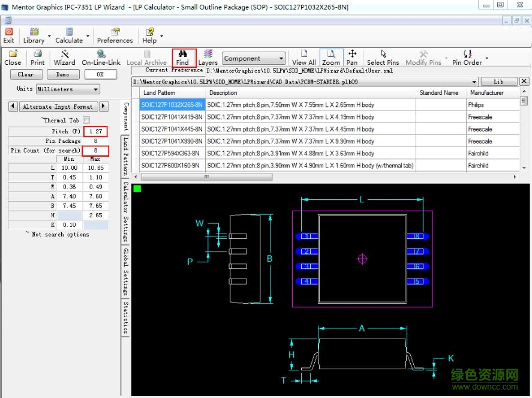Switch to the Land Pattern vertical tab
The height and width of the screenshot is (398, 532).
[x=126, y=155]
